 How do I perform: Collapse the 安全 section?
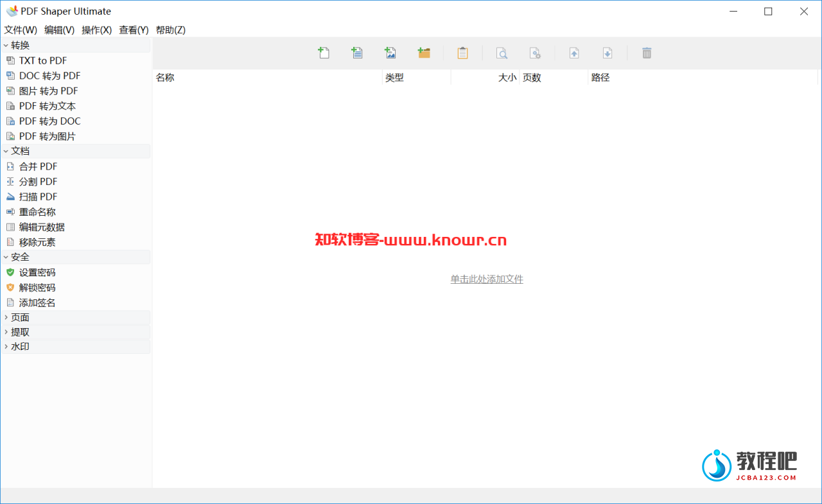[x=6, y=257]
